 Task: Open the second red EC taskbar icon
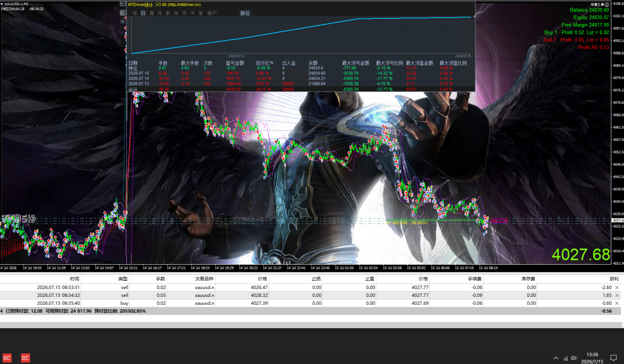tap(25, 358)
